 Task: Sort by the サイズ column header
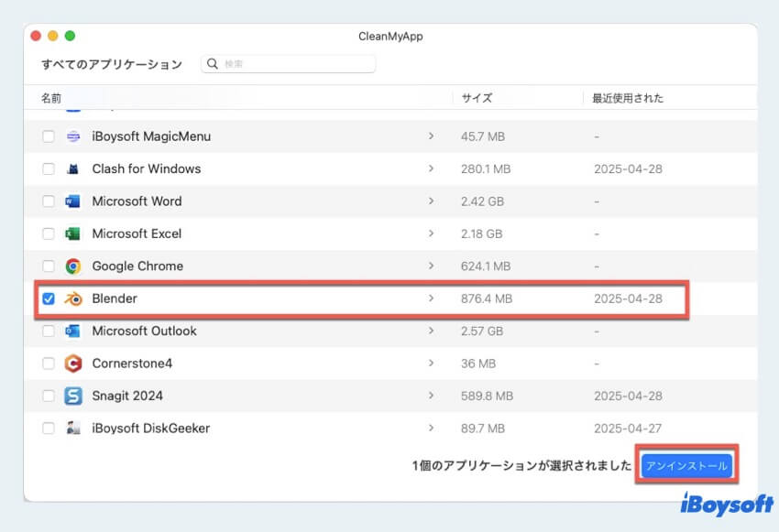tap(477, 98)
